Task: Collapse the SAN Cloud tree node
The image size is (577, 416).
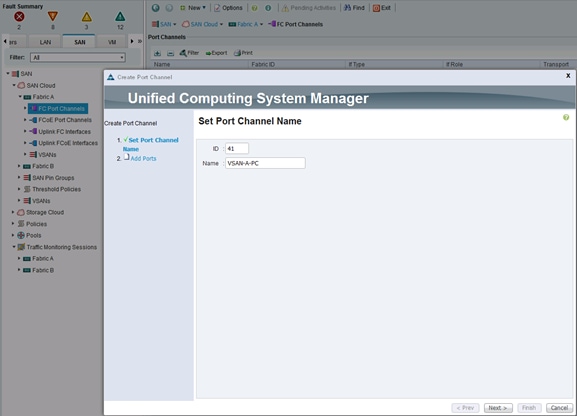Action: 14,85
